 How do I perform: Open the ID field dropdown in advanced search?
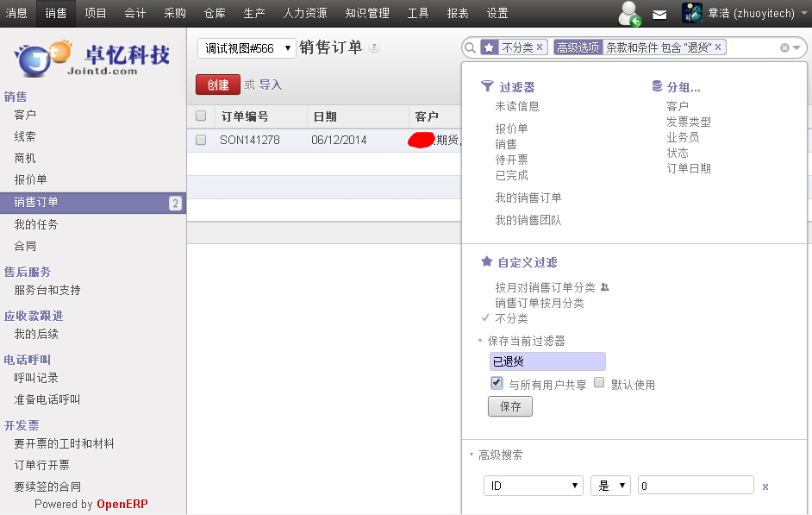click(x=534, y=486)
